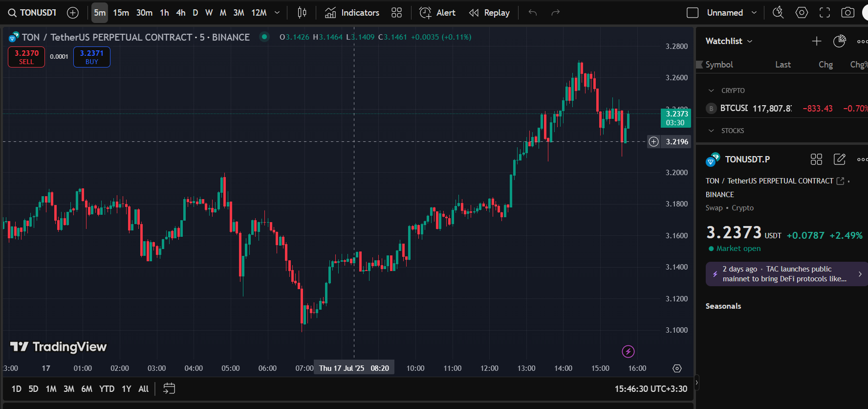Open the Watchlist dropdown menu
This screenshot has width=868, height=409.
coord(729,41)
